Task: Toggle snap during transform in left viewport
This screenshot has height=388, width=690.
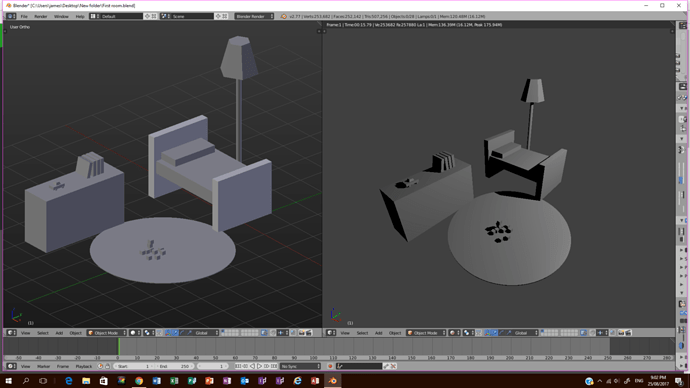Action: tap(273, 333)
